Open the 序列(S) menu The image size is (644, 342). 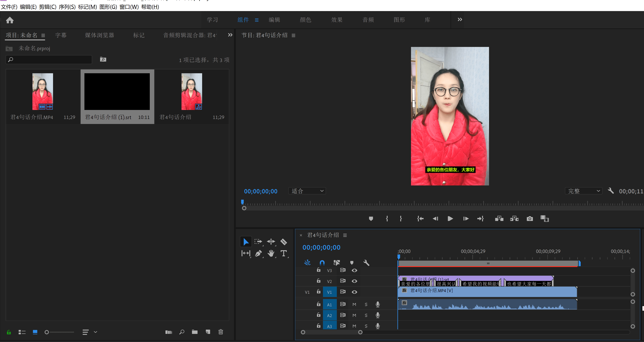point(67,7)
